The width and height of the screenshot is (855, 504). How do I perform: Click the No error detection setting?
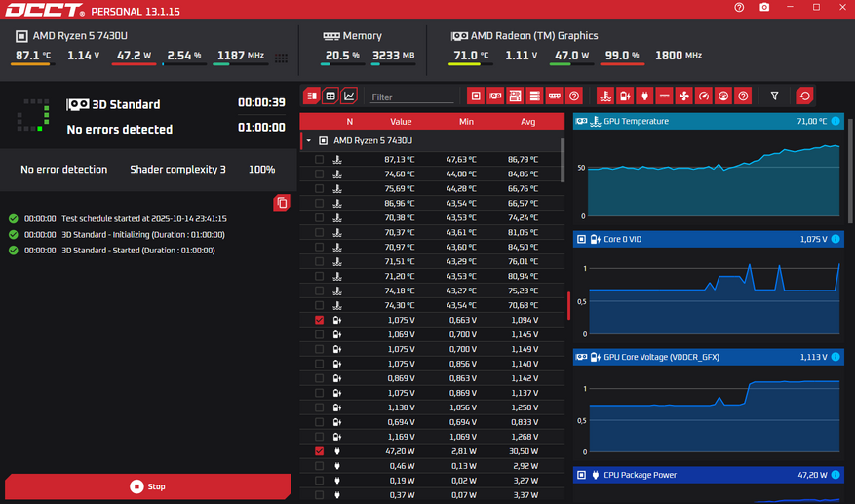click(63, 169)
